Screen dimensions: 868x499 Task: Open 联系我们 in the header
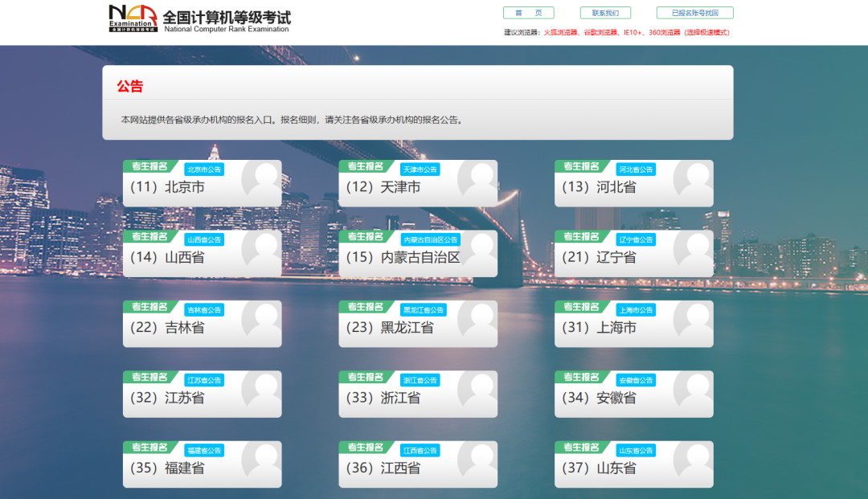[605, 13]
